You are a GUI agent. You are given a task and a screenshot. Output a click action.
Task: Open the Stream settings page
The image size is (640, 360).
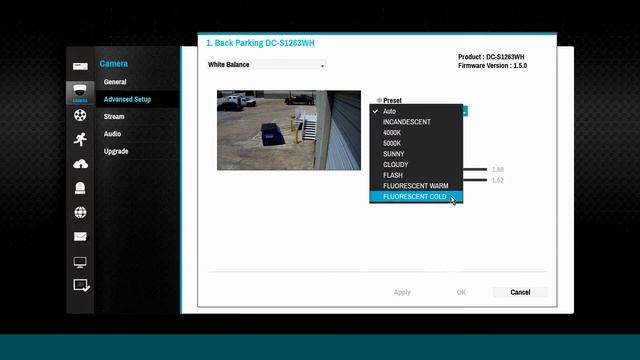point(114,117)
